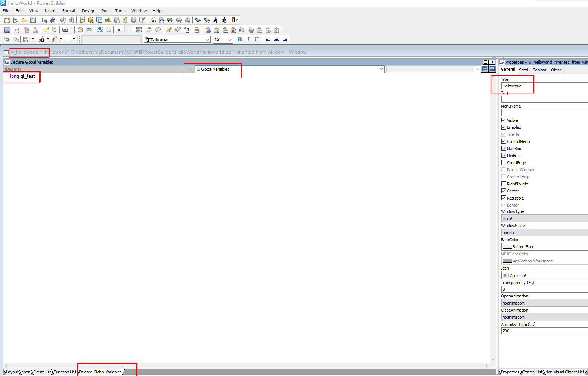
Task: Click the Button Face color swatch
Action: (x=508, y=247)
